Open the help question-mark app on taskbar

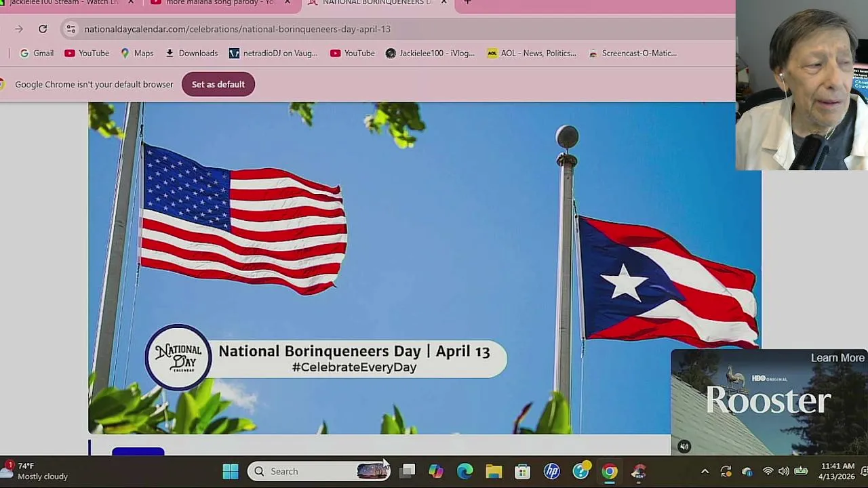(581, 471)
